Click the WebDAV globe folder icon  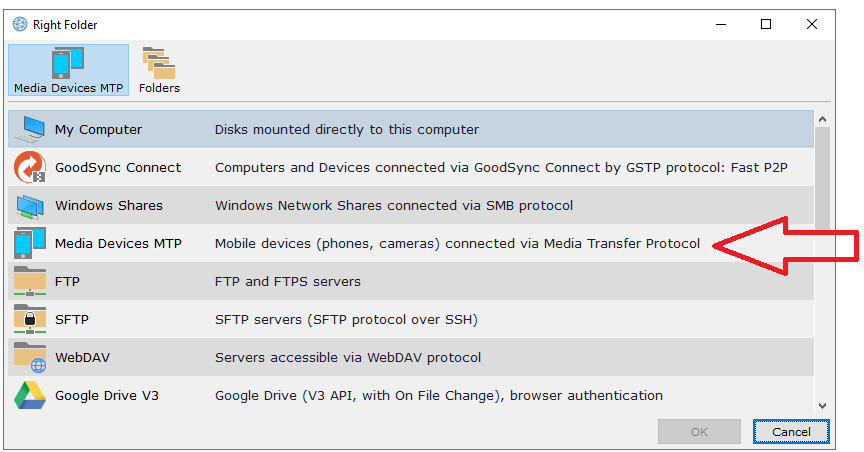30,358
